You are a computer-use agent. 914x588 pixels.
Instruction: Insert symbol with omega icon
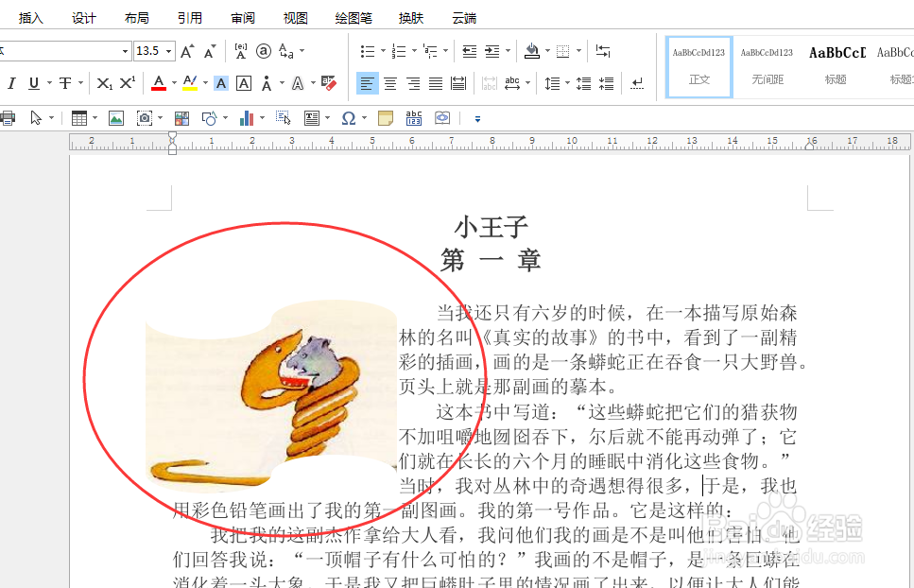click(x=349, y=118)
